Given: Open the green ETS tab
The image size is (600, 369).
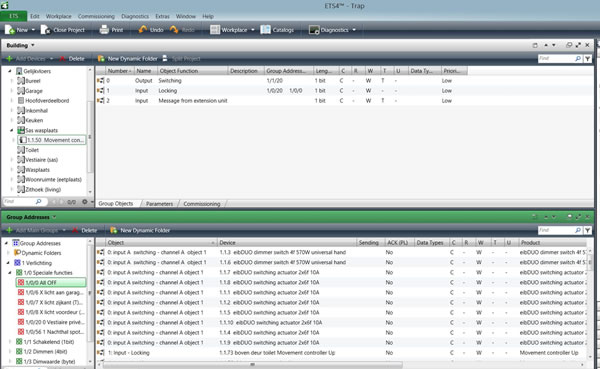Looking at the screenshot, I should coord(13,16).
